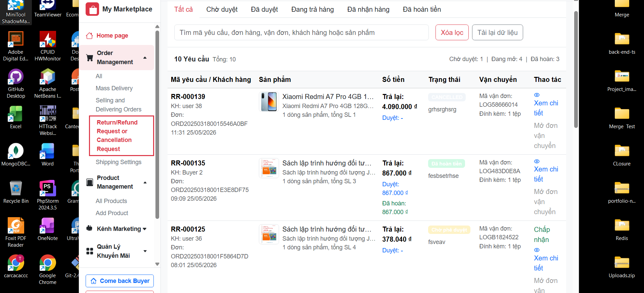
Task: Open Excel desktop shortcut
Action: [x=16, y=117]
